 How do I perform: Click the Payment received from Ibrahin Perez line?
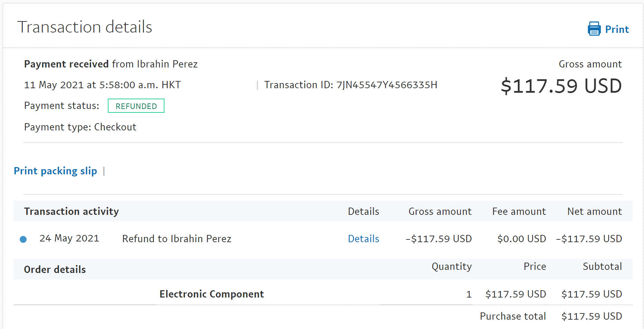[111, 64]
